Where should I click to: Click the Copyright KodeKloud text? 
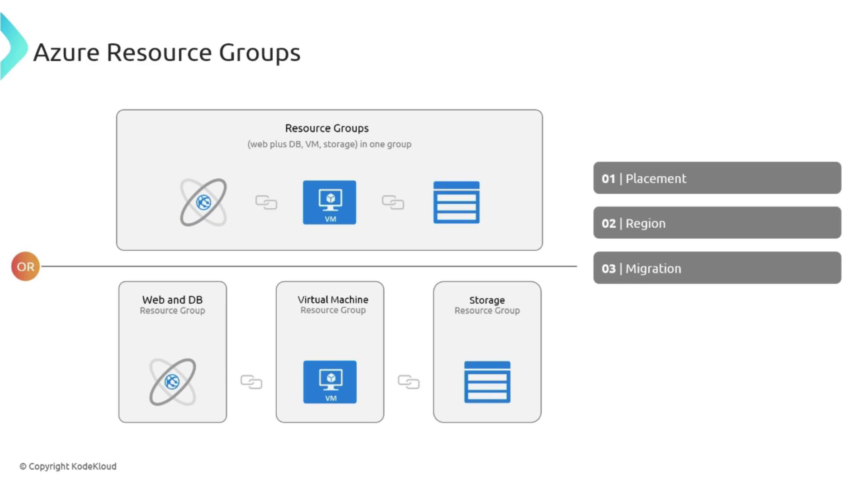click(x=68, y=466)
